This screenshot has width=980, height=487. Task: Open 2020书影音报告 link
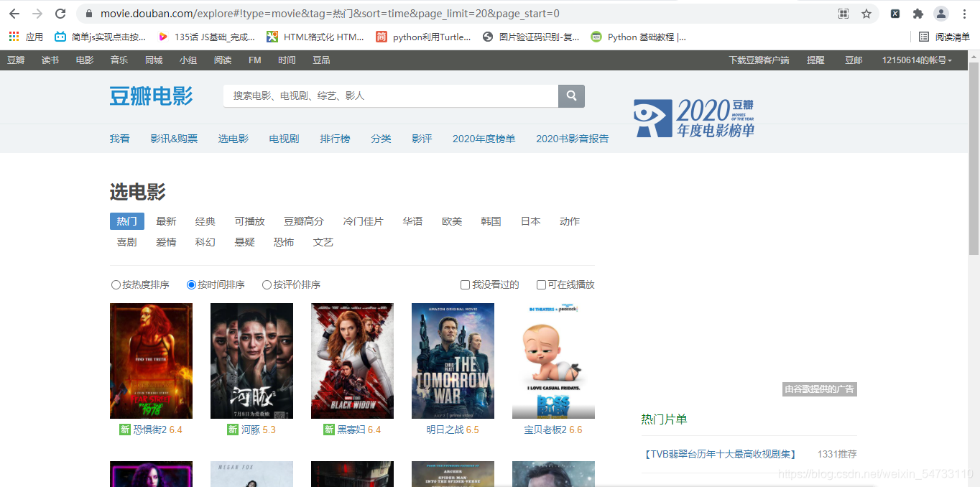573,139
